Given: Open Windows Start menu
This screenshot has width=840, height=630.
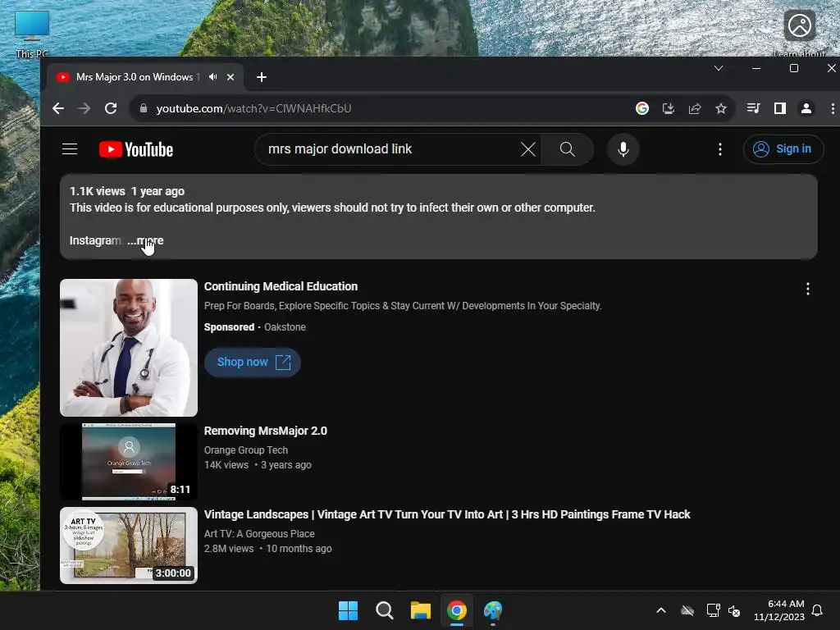Looking at the screenshot, I should click(x=348, y=610).
